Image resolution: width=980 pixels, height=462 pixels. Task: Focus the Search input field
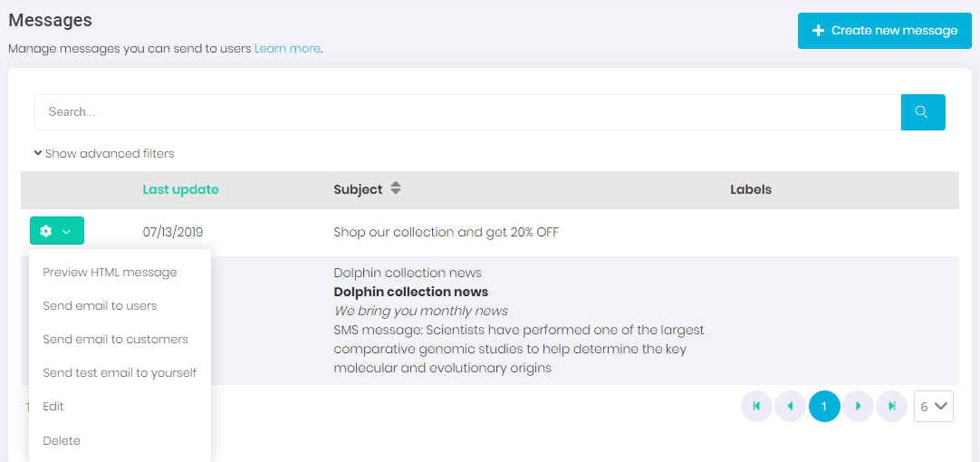coord(467,112)
